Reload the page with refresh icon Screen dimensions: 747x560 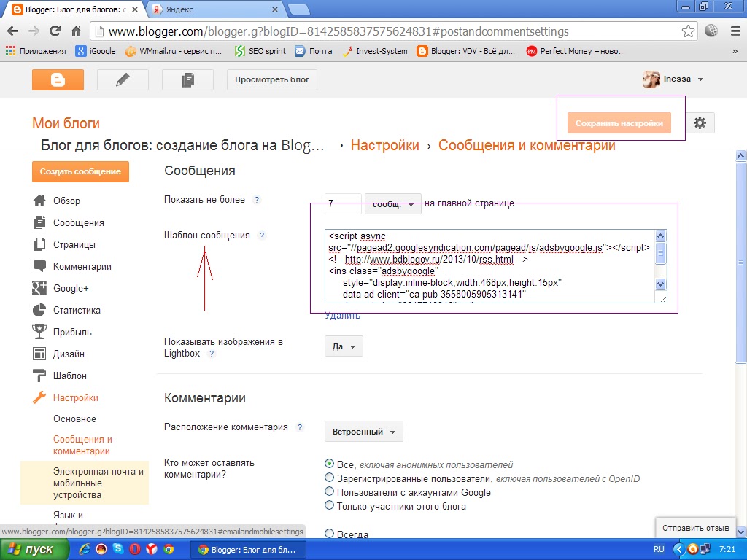(55, 31)
